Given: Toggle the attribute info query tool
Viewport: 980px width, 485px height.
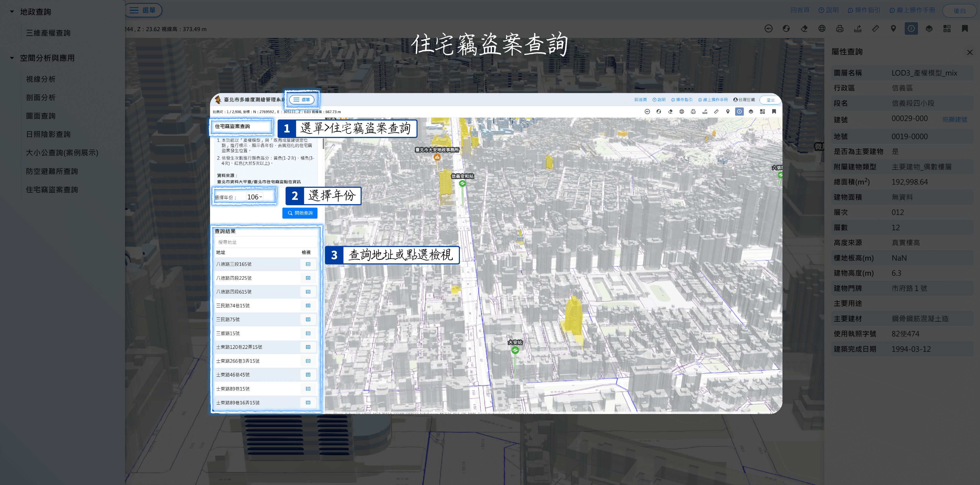Looking at the screenshot, I should 911,29.
